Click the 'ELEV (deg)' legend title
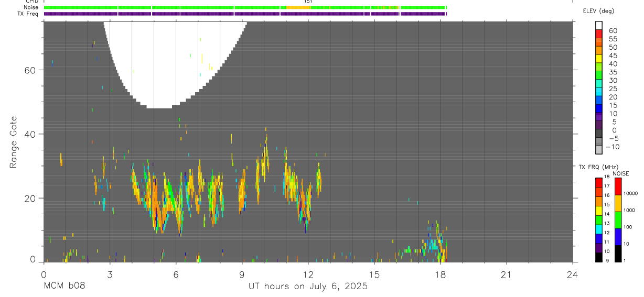This screenshot has height=297, width=644. pos(598,11)
